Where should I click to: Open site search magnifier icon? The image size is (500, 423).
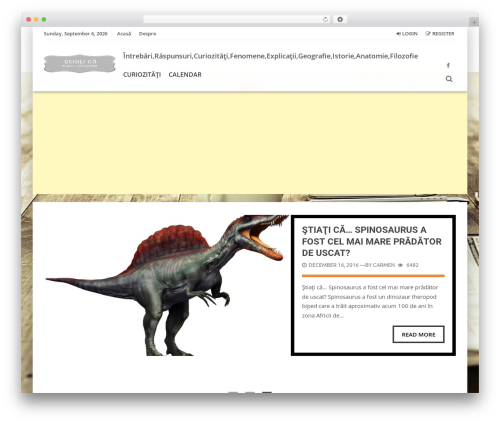click(449, 79)
